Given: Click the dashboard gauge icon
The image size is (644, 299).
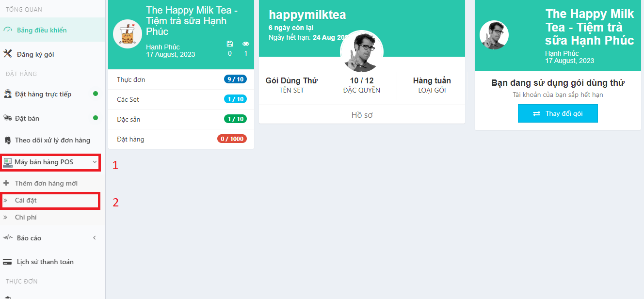Looking at the screenshot, I should click(7, 30).
